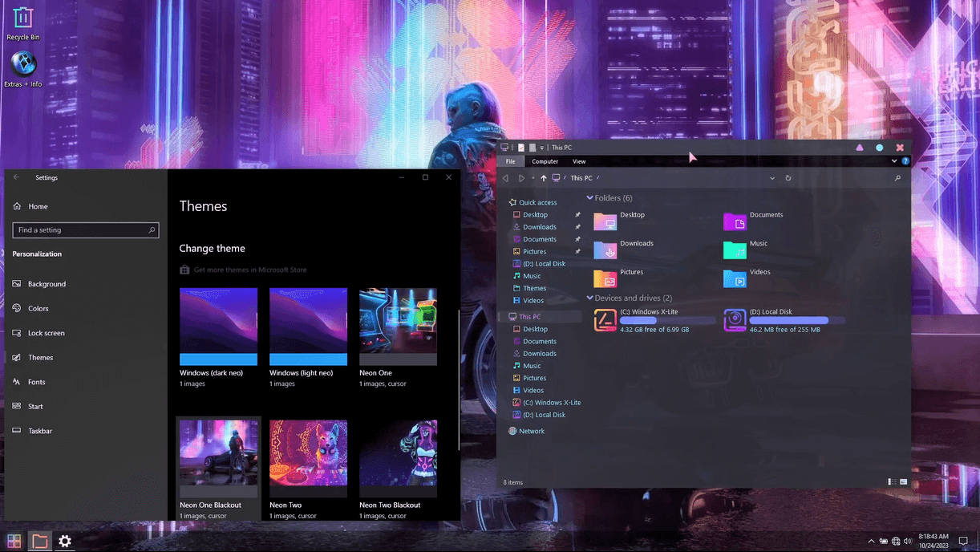This screenshot has height=552, width=980.
Task: Open the Extras + Info desktop icon
Action: (23, 63)
